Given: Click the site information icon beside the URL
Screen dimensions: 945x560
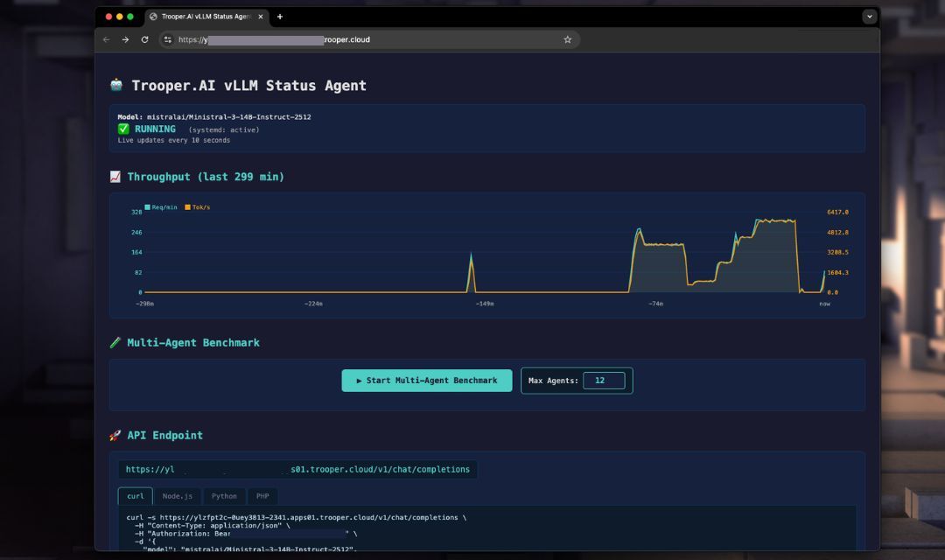Looking at the screenshot, I should (x=167, y=39).
